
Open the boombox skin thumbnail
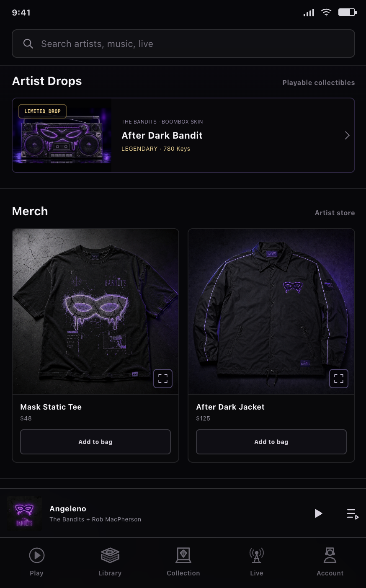(x=62, y=135)
